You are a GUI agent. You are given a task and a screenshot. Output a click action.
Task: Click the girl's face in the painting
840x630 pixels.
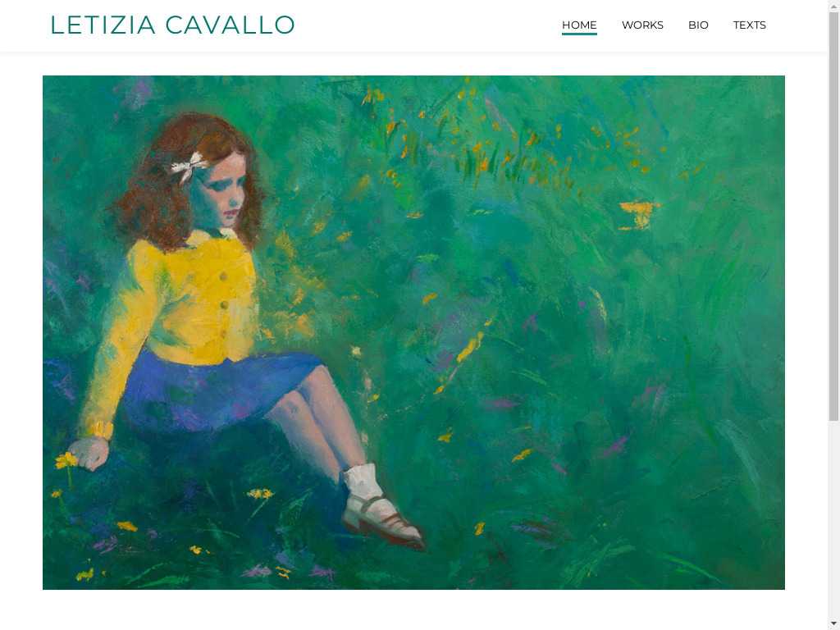point(224,190)
